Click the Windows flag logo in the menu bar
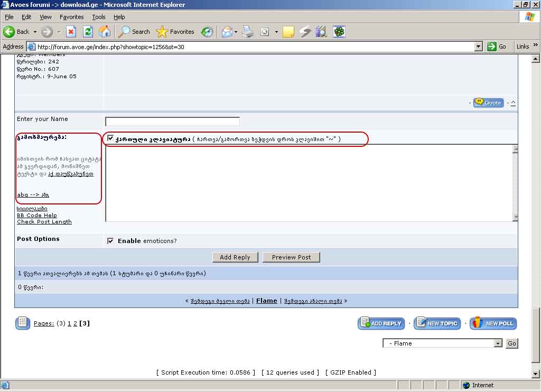541x392 pixels. coord(529,16)
